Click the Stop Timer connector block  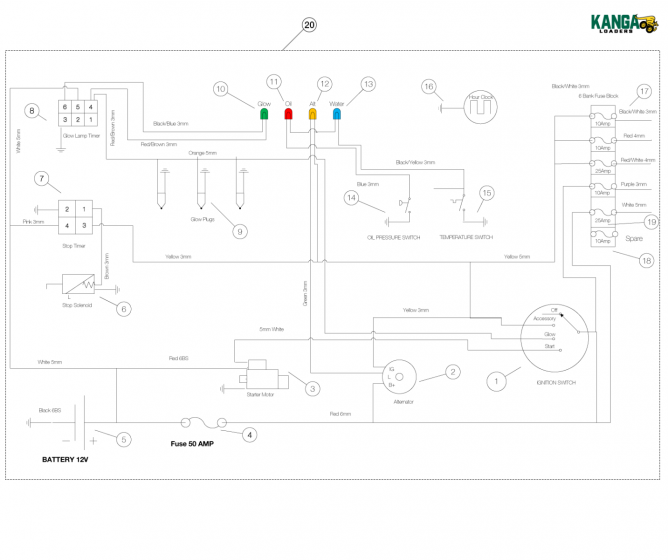77,217
